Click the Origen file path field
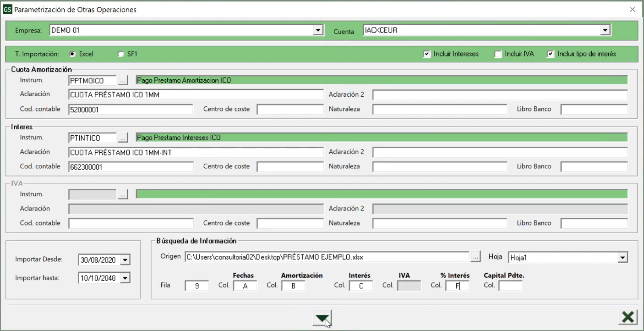Image resolution: width=644 pixels, height=331 pixels. (x=327, y=257)
